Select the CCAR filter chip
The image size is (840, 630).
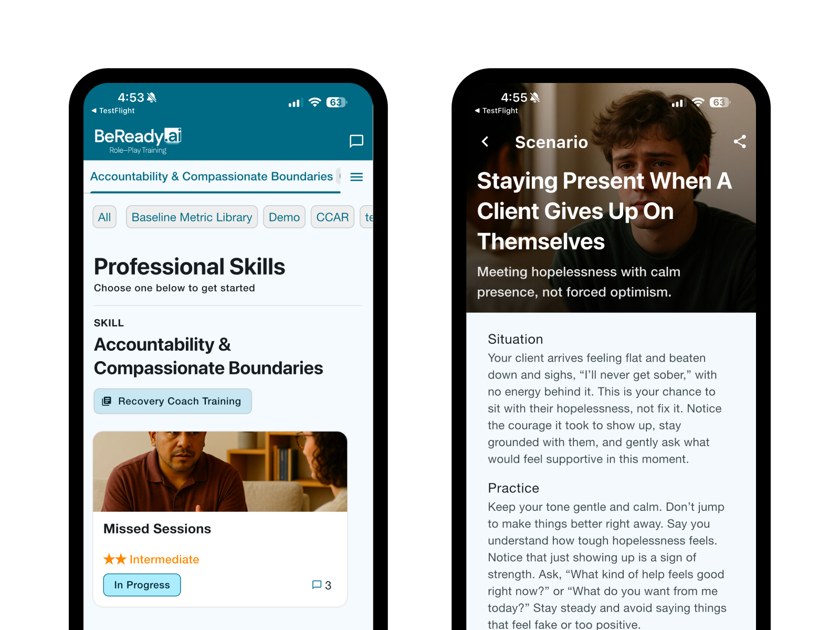(x=332, y=217)
